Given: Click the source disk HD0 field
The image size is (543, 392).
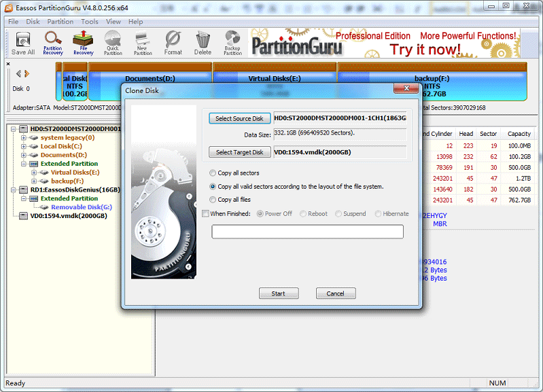Looking at the screenshot, I should 340,118.
